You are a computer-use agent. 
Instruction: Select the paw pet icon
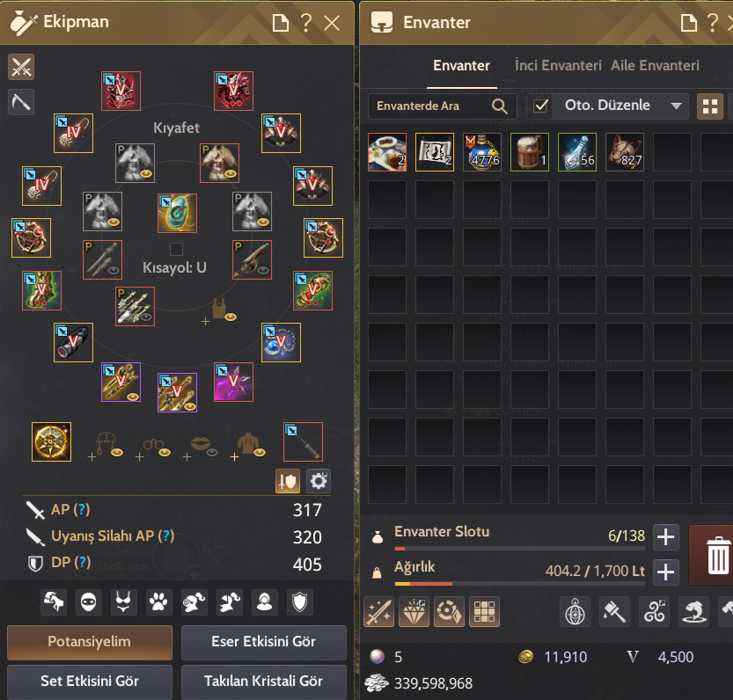click(x=158, y=602)
